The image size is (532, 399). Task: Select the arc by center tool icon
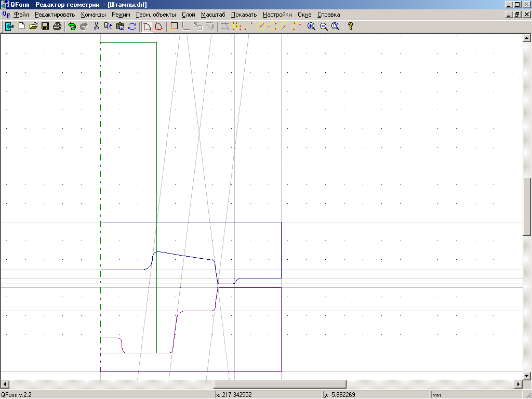point(285,26)
